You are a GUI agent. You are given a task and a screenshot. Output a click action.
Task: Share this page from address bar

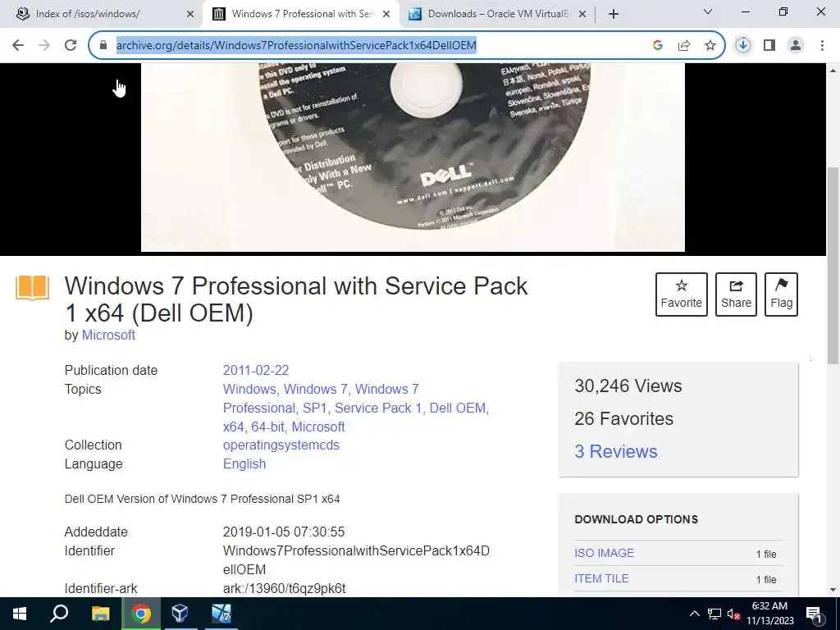click(684, 45)
